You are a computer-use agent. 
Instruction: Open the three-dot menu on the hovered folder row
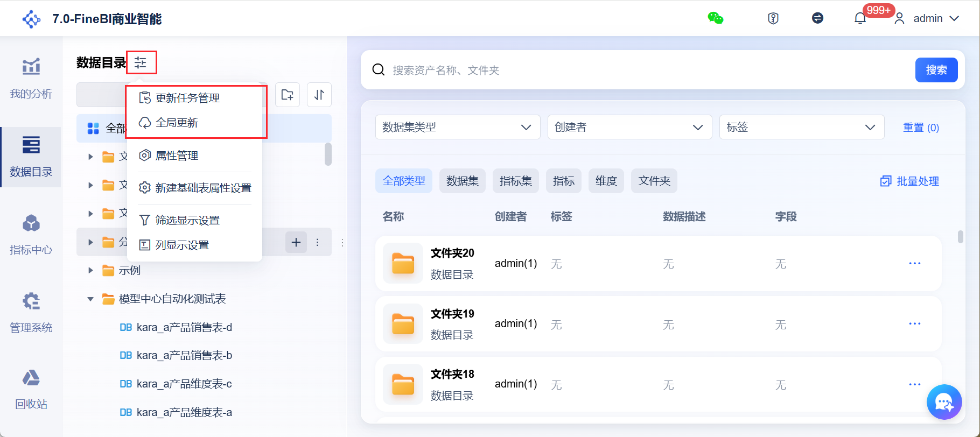tap(318, 242)
